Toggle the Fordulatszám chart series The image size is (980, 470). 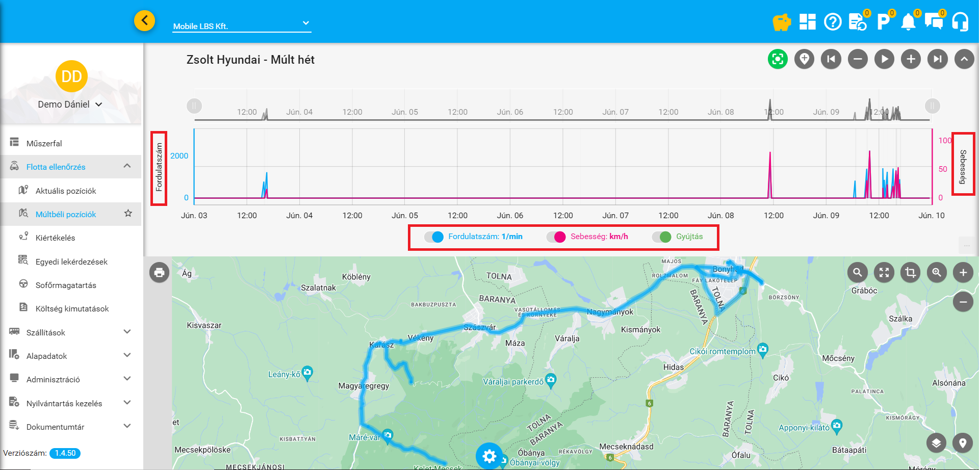click(x=434, y=237)
